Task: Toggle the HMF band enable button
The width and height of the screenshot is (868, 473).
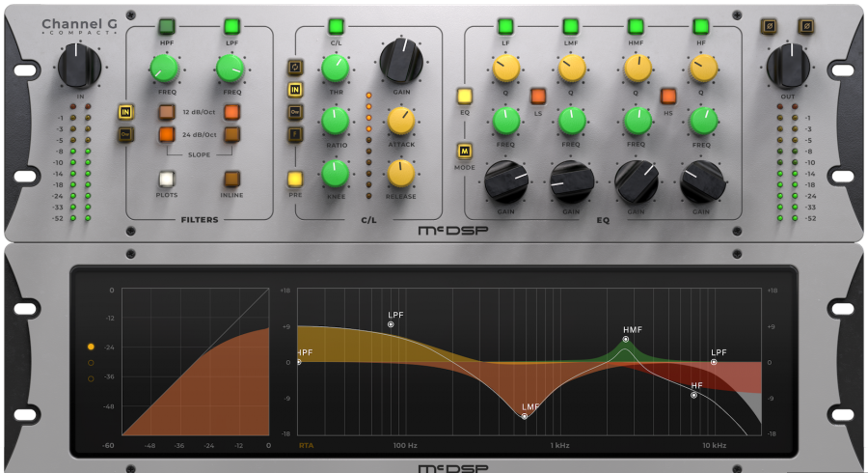Action: click(x=637, y=26)
